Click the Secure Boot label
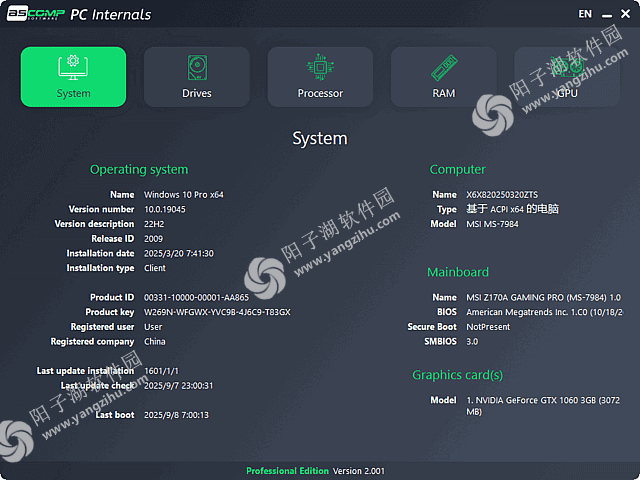The width and height of the screenshot is (640, 480). (432, 327)
